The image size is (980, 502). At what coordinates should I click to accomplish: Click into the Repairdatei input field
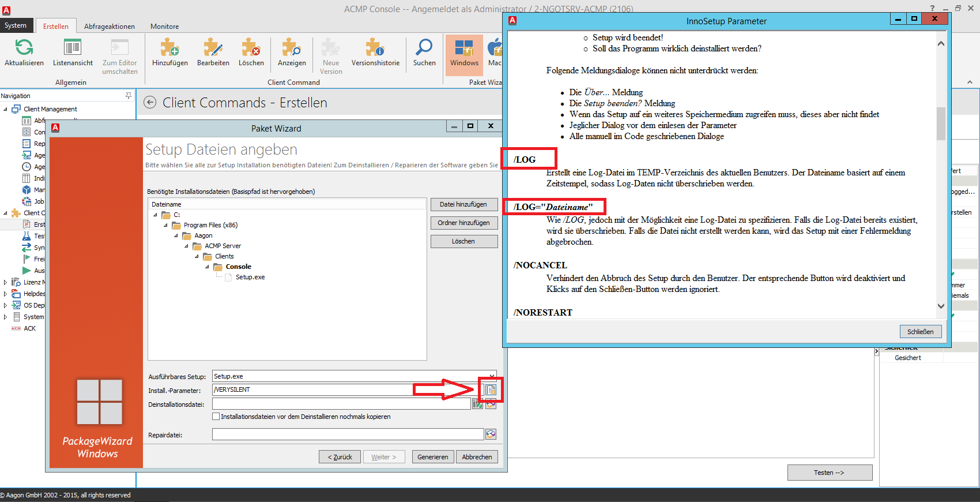348,434
